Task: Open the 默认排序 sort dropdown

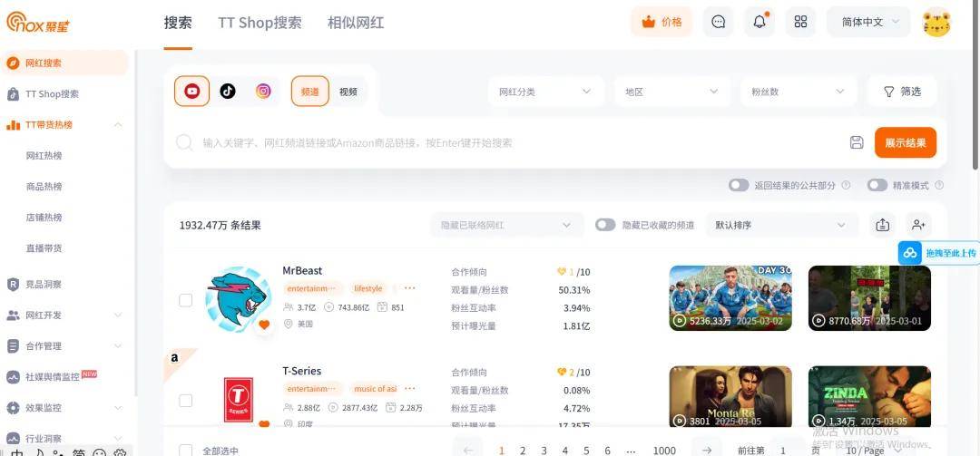Action: coord(780,225)
